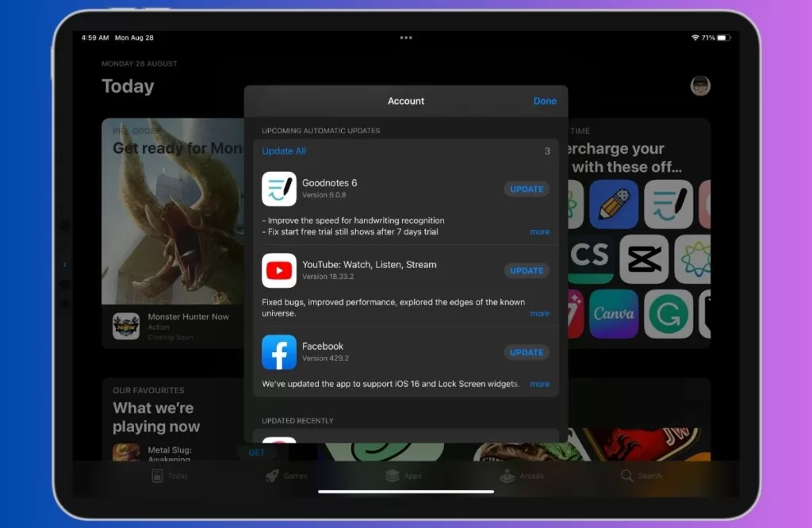Viewport: 812px width, 528px height.
Task: Tap the "Monster Hunter Now" title text
Action: click(189, 317)
